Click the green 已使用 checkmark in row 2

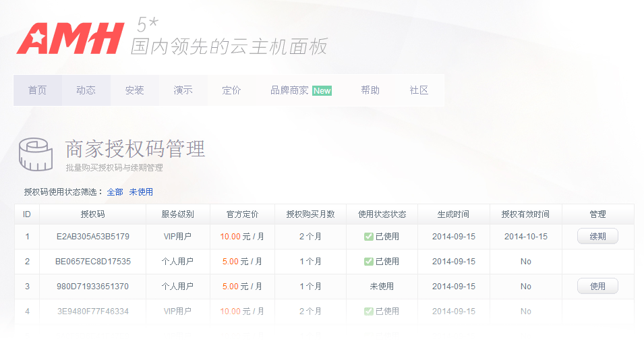coord(368,262)
